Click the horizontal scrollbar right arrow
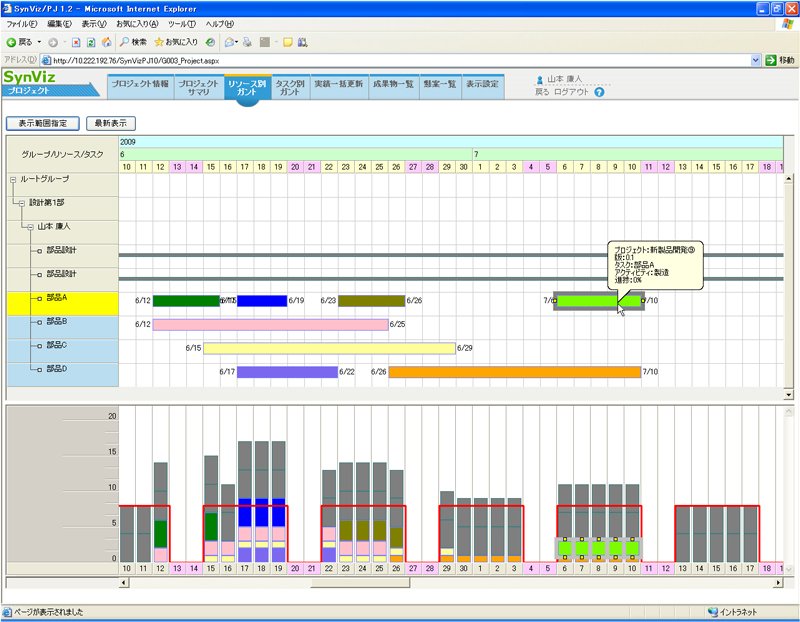The height and width of the screenshot is (622, 800). click(779, 583)
